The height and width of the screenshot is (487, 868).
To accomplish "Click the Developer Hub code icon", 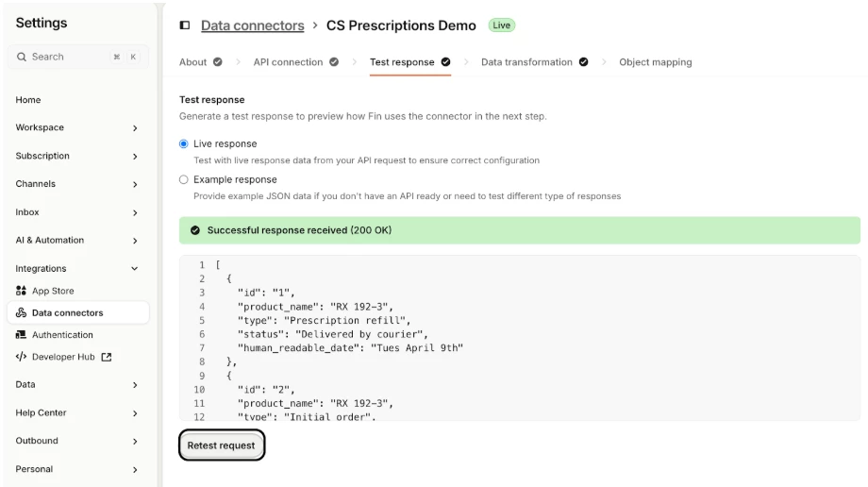I will [x=22, y=357].
